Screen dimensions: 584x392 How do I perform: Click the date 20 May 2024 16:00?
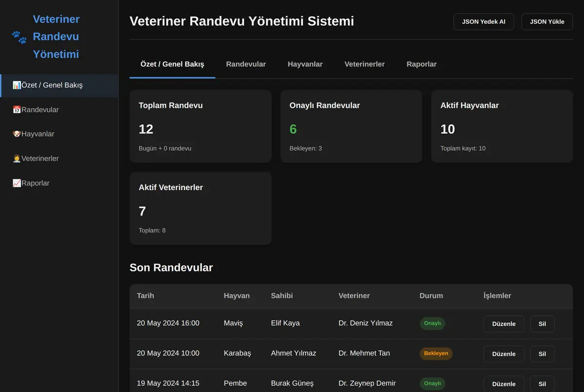coord(168,323)
